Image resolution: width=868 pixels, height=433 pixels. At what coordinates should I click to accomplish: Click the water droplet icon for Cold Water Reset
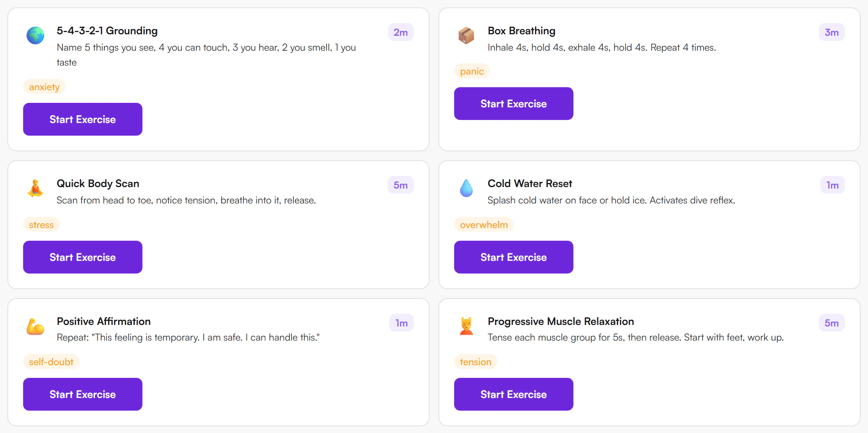coord(466,188)
